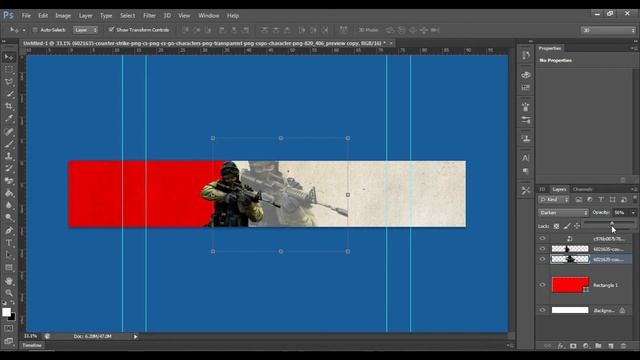Toggle Show Transform Controls checkbox
The image size is (640, 360).
click(x=111, y=30)
